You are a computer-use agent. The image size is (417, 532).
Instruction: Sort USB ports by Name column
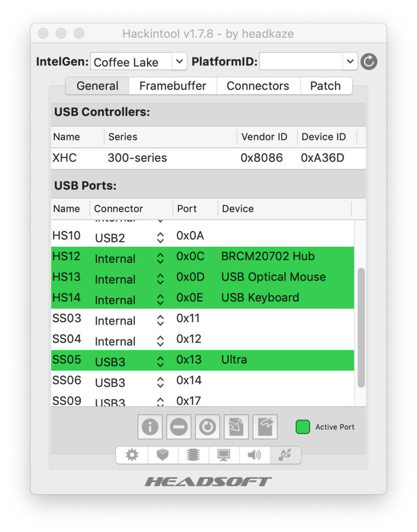pos(70,209)
